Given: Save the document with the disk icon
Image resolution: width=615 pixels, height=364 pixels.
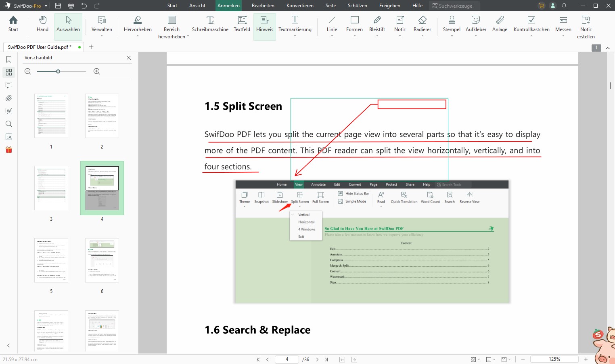Looking at the screenshot, I should pyautogui.click(x=58, y=6).
